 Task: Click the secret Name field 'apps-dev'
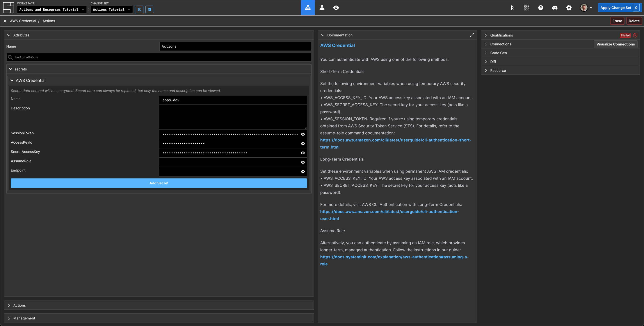click(233, 100)
